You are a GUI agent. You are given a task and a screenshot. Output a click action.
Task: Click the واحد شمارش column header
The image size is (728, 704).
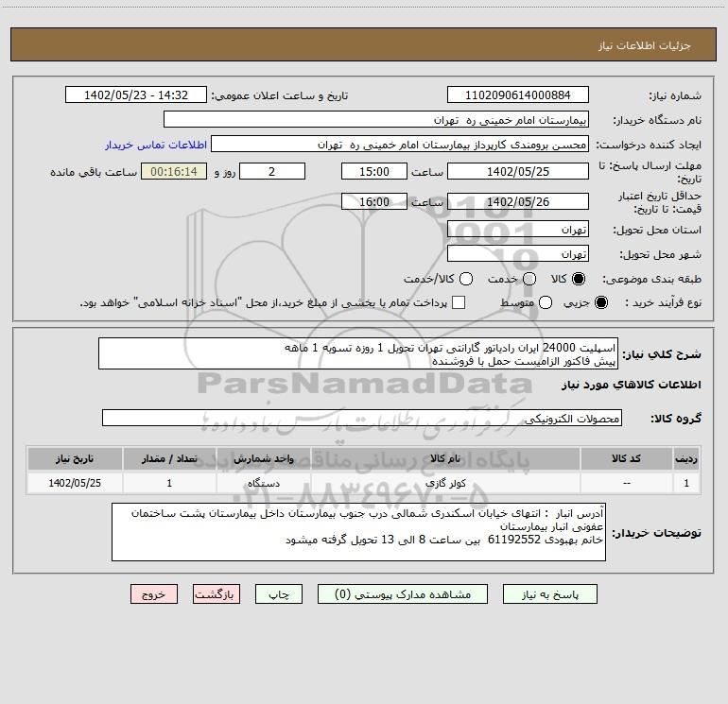click(x=263, y=458)
